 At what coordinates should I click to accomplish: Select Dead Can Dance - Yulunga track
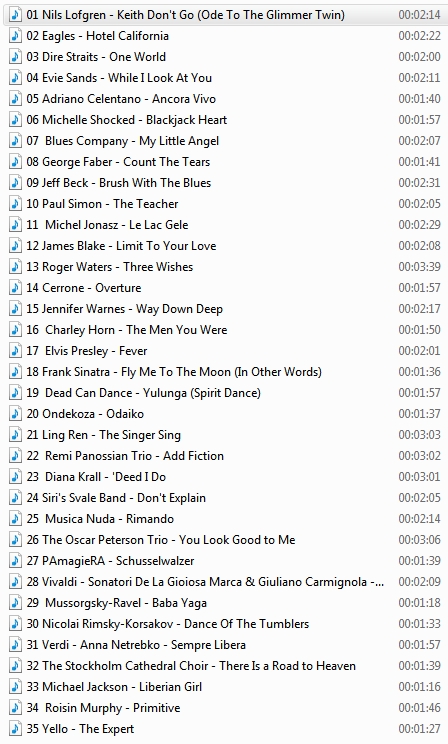[x=226, y=393]
